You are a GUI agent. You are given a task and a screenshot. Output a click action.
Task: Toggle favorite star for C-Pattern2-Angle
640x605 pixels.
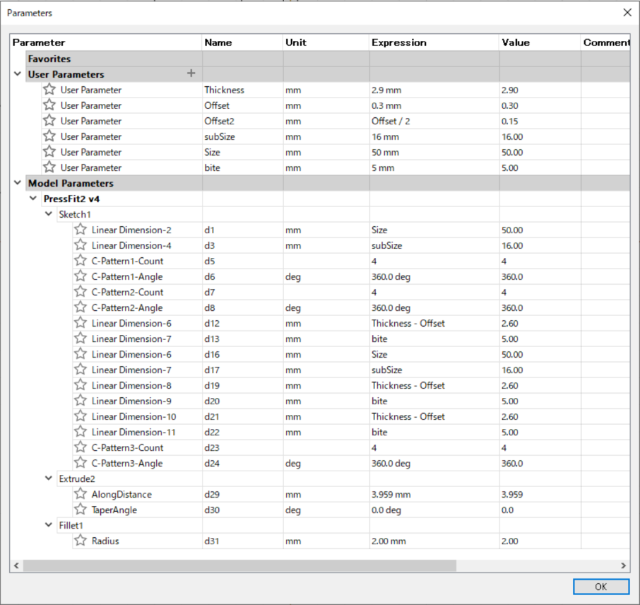pyautogui.click(x=80, y=307)
